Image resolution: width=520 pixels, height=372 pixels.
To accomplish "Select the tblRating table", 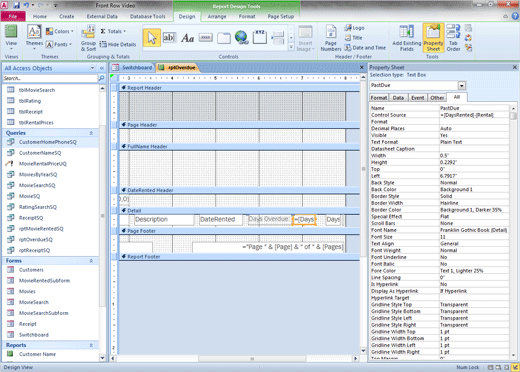I will (x=30, y=101).
